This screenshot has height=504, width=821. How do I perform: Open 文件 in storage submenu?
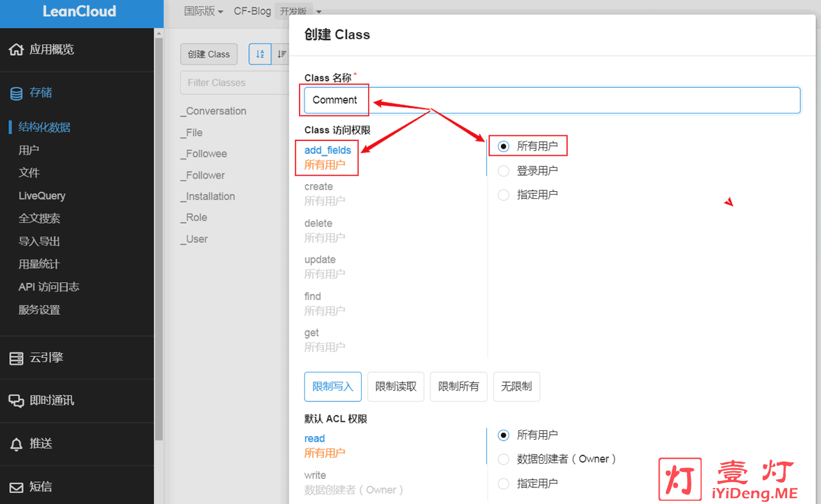[29, 173]
